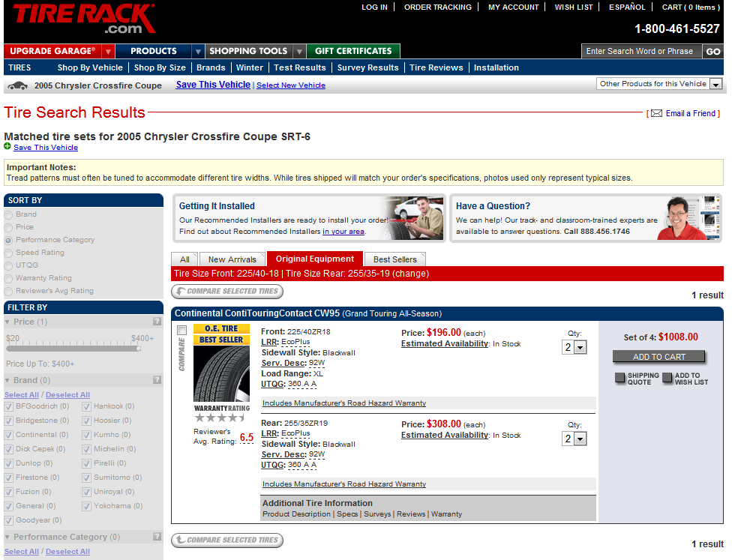Screen dimensions: 738x560
Task: Select the Price sort radio button
Action: (x=9, y=227)
